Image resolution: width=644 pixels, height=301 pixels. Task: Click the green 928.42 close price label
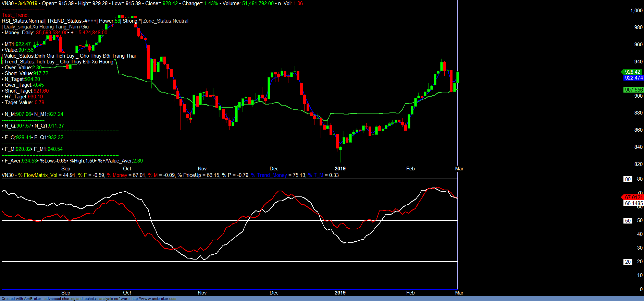[x=632, y=72]
